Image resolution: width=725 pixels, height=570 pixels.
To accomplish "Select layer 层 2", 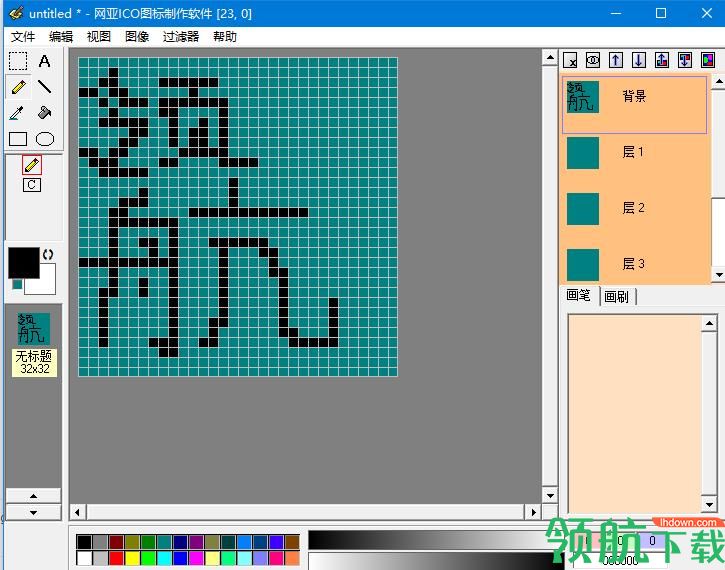I will tap(634, 208).
